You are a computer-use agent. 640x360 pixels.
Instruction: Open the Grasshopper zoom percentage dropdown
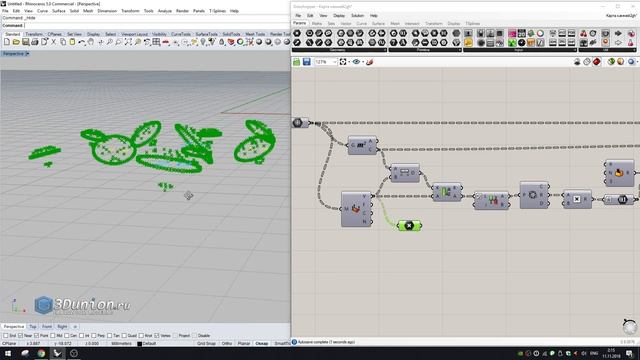click(x=334, y=62)
